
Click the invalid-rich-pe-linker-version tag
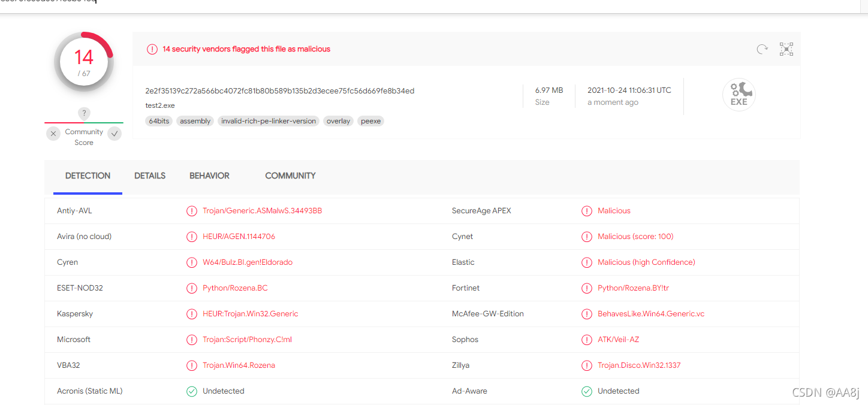tap(269, 121)
